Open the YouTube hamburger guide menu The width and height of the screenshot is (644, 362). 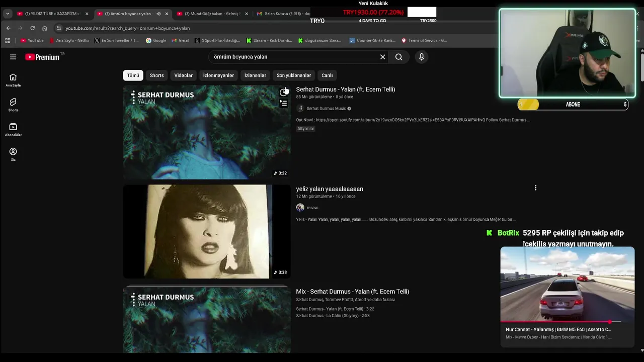click(x=13, y=57)
